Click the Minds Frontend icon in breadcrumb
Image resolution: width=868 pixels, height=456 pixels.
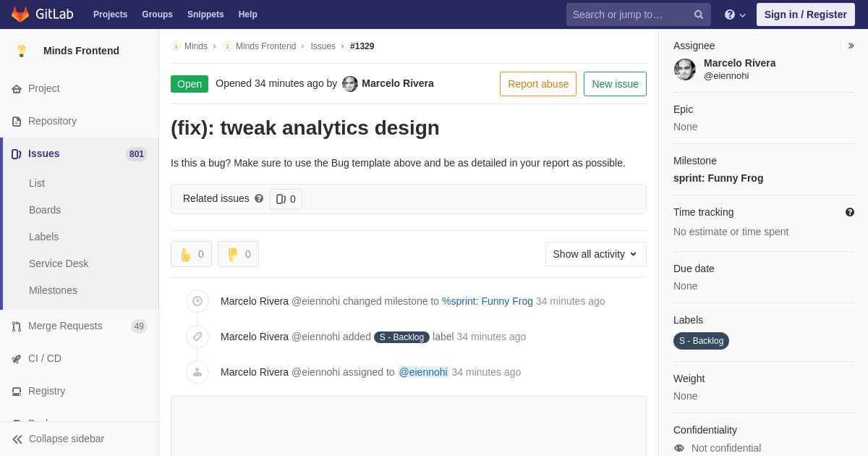(x=227, y=46)
